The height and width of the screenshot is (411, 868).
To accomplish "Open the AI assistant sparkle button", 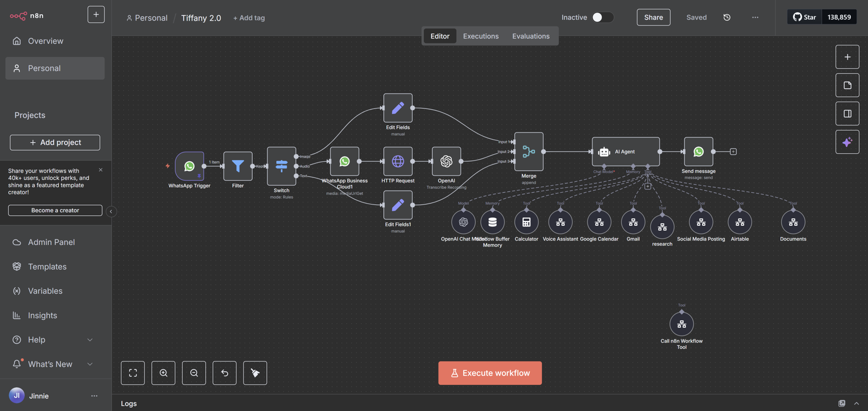I will click(847, 142).
